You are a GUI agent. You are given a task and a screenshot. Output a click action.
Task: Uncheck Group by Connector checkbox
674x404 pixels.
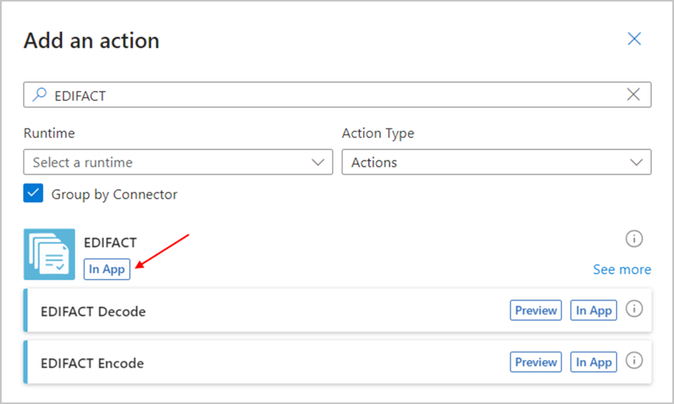click(33, 193)
